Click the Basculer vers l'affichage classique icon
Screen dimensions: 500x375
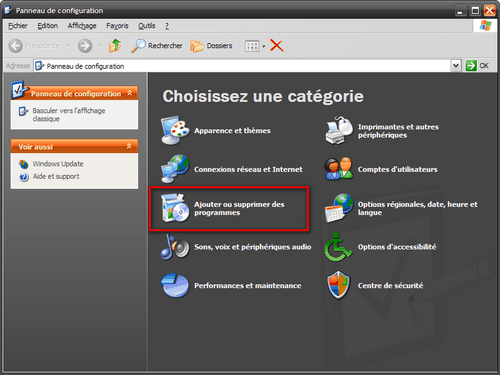23,111
